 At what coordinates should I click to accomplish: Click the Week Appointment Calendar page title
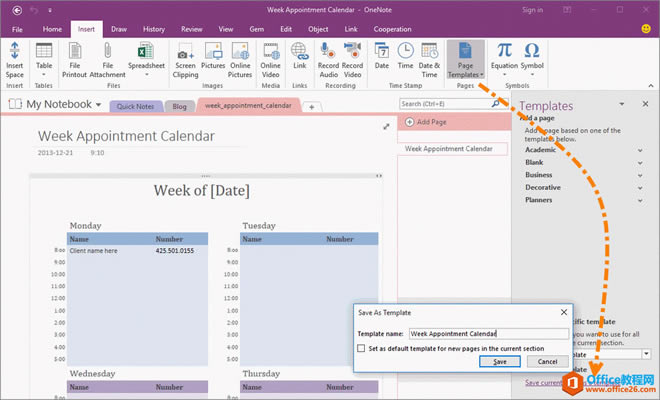coord(126,136)
